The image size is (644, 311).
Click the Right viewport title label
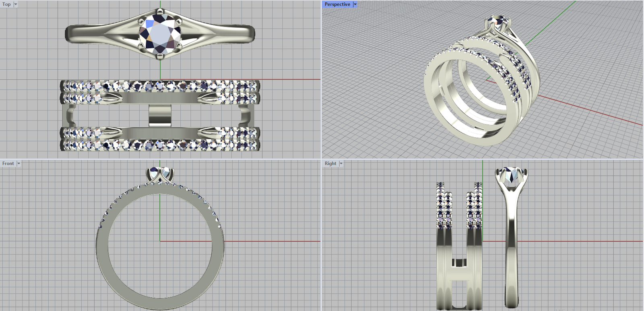[330, 164]
